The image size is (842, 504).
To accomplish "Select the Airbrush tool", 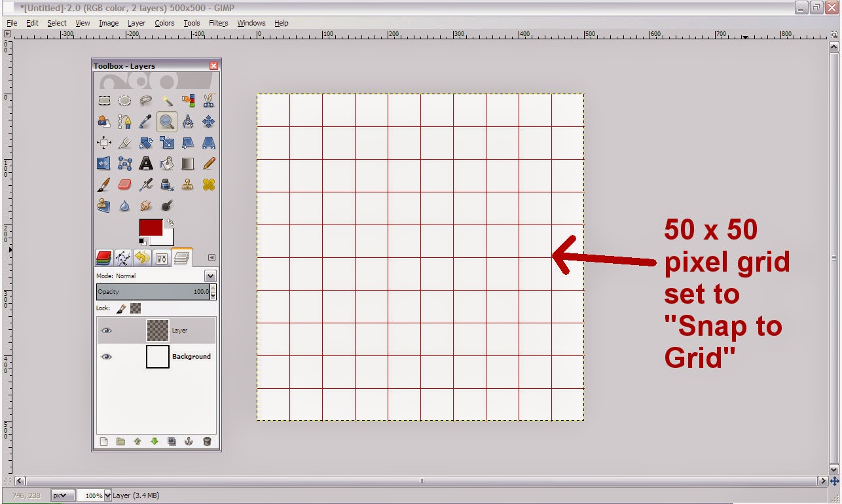I will click(x=145, y=185).
